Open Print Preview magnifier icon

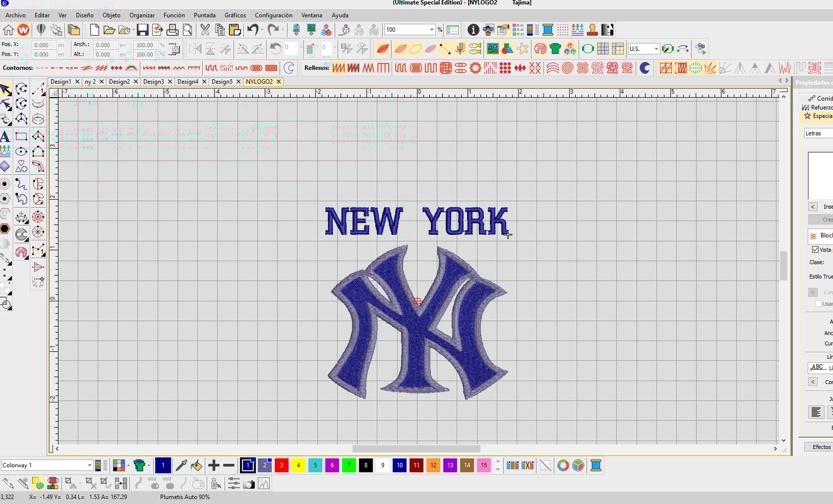188,29
